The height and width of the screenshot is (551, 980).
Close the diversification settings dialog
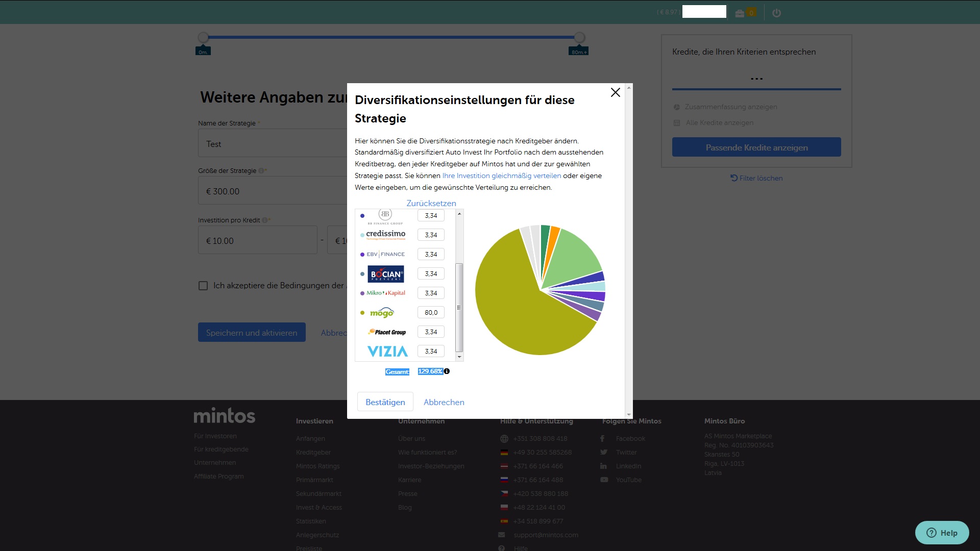[615, 92]
